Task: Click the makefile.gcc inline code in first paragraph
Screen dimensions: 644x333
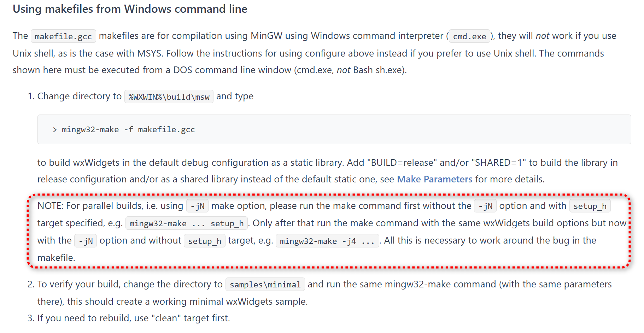Action: (x=63, y=36)
